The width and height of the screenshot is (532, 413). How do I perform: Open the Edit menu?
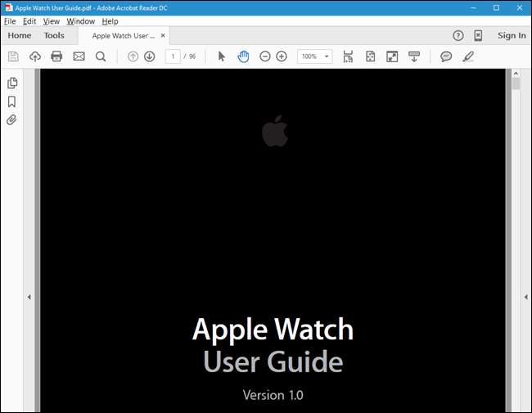[x=29, y=21]
